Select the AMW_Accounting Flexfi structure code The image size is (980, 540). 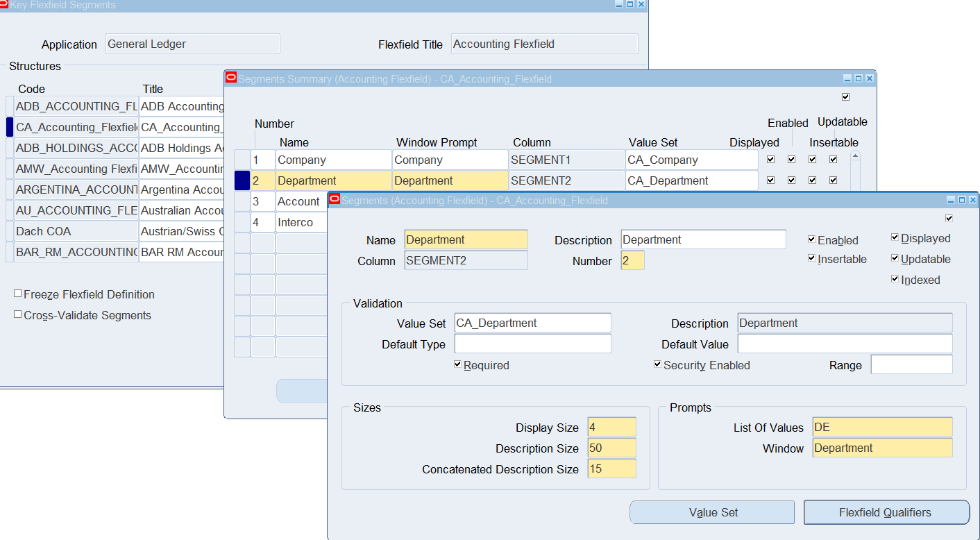pyautogui.click(x=76, y=169)
